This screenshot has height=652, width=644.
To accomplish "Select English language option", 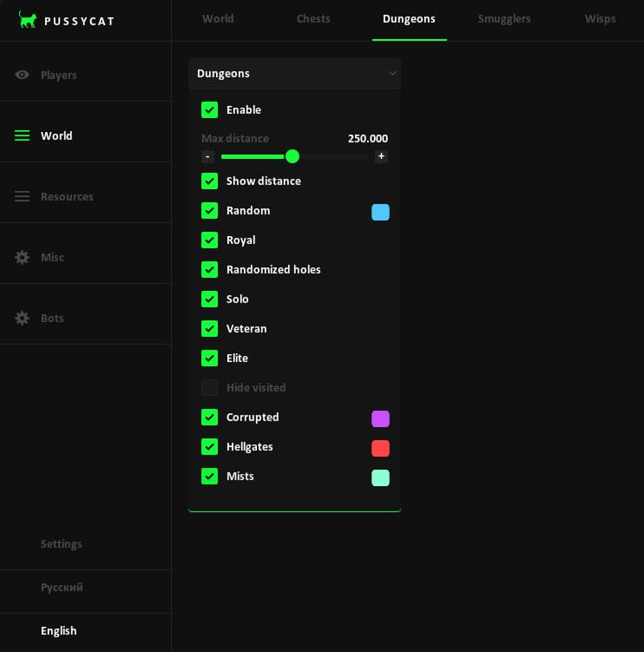I will (59, 631).
